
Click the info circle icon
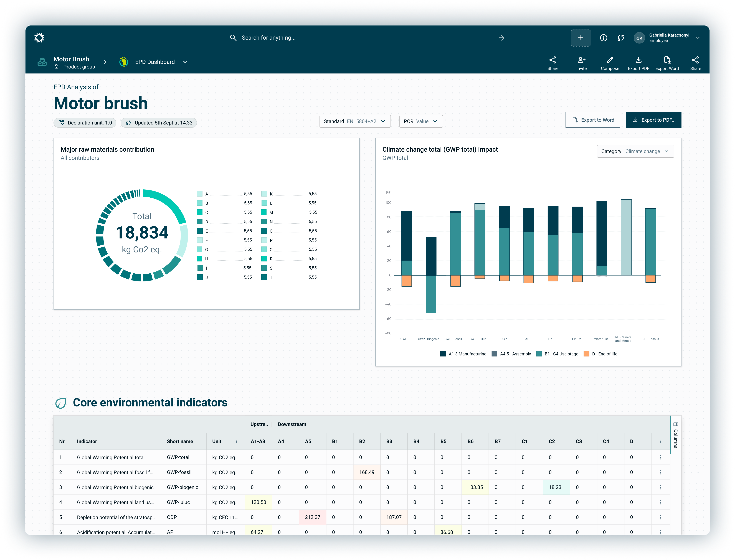604,38
